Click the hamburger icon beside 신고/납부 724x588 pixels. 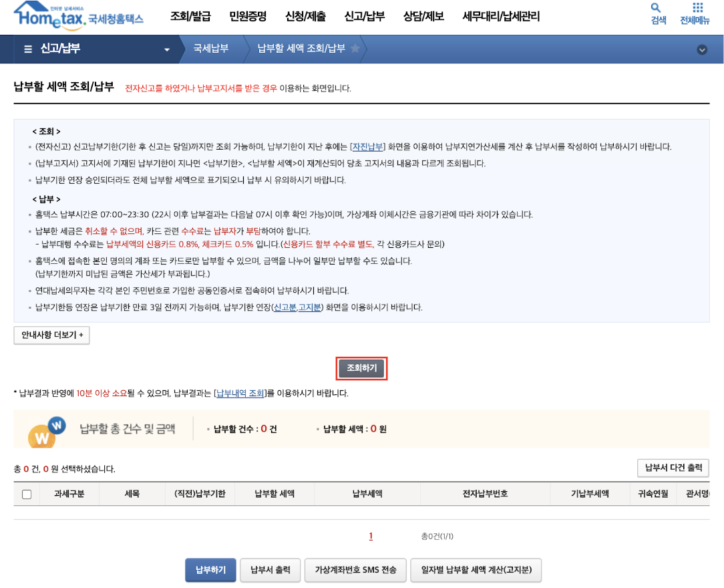coord(27,49)
